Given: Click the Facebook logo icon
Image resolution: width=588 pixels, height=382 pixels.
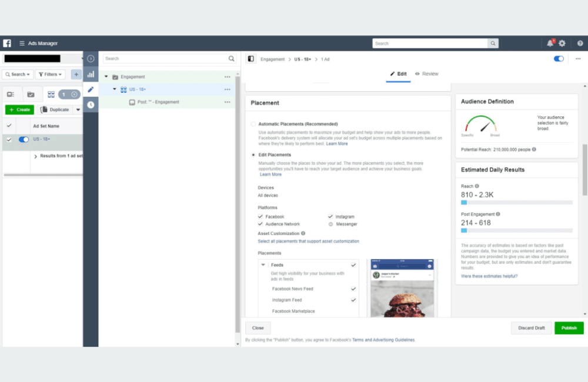Looking at the screenshot, I should point(7,43).
